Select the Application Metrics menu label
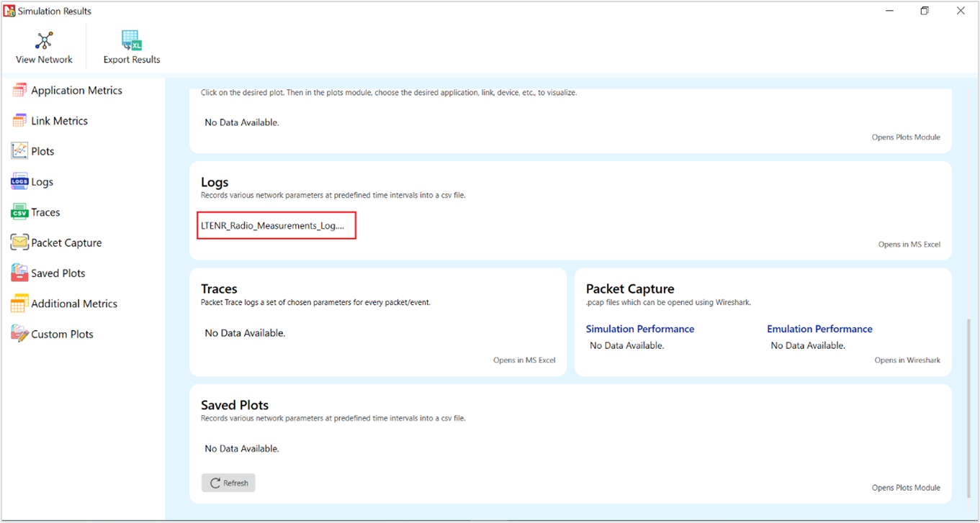The width and height of the screenshot is (980, 523). click(x=76, y=91)
